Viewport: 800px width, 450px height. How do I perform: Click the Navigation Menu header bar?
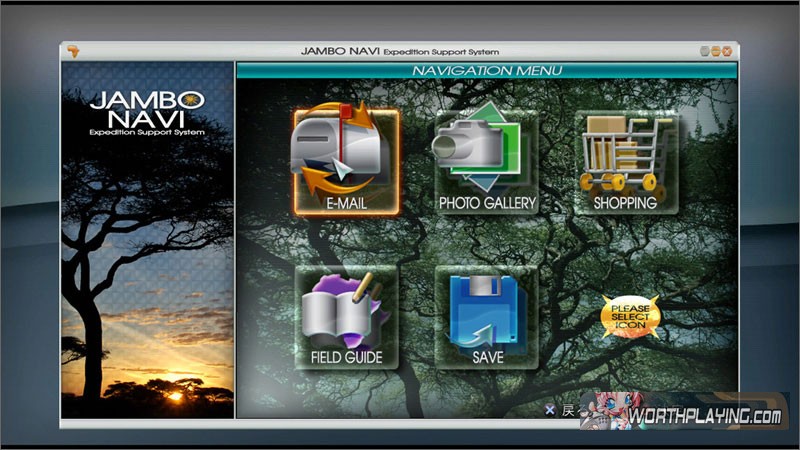487,71
